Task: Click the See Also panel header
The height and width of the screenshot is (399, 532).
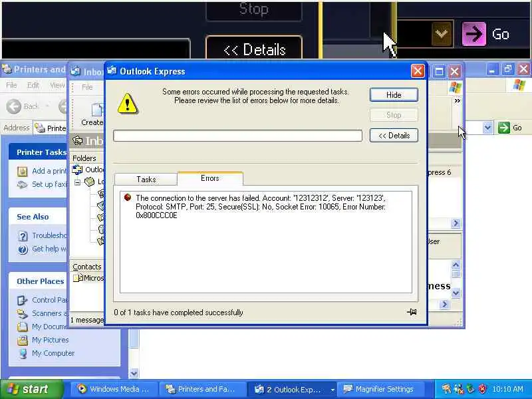Action: 38,217
